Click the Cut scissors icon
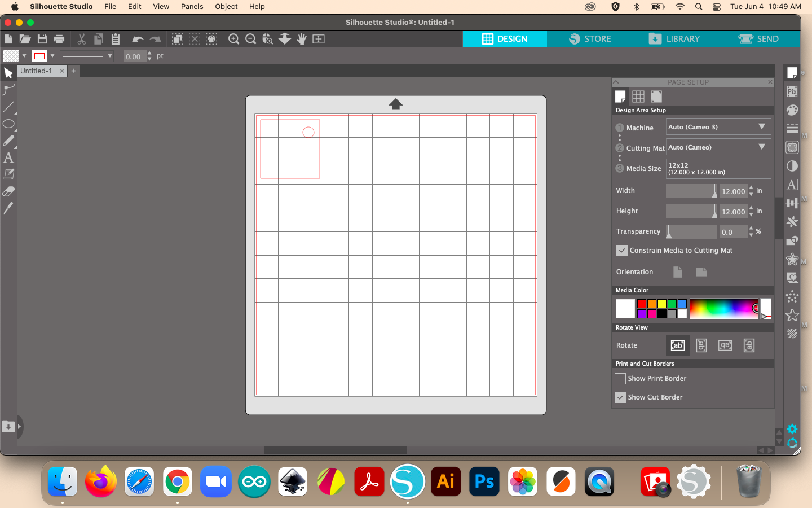This screenshot has height=508, width=812. coord(81,39)
